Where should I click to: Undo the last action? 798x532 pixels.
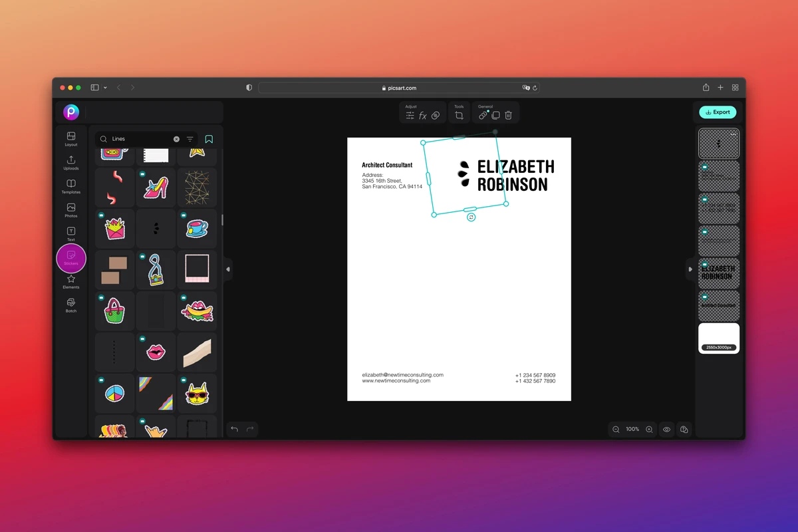(x=233, y=430)
